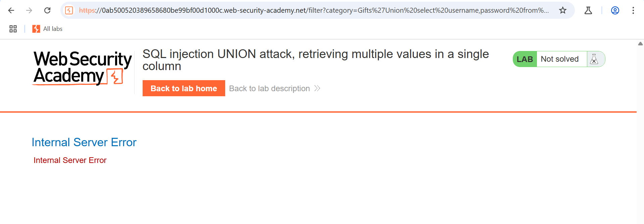The height and width of the screenshot is (224, 644).
Task: Focus the address bar URL field
Action: (x=314, y=10)
